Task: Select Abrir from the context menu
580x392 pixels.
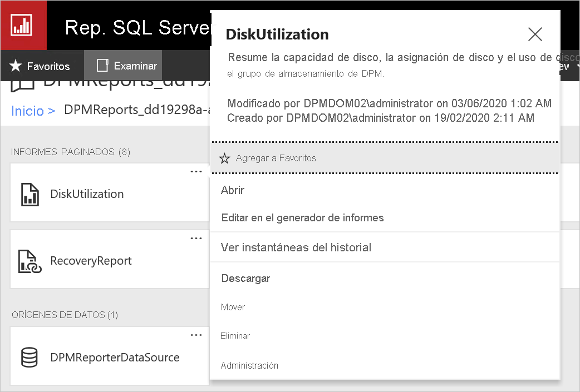Action: point(233,190)
